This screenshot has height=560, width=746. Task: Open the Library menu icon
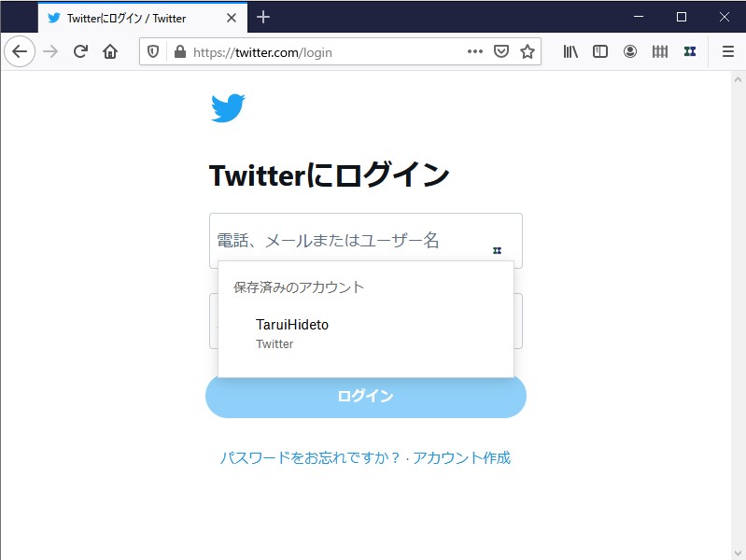[570, 51]
